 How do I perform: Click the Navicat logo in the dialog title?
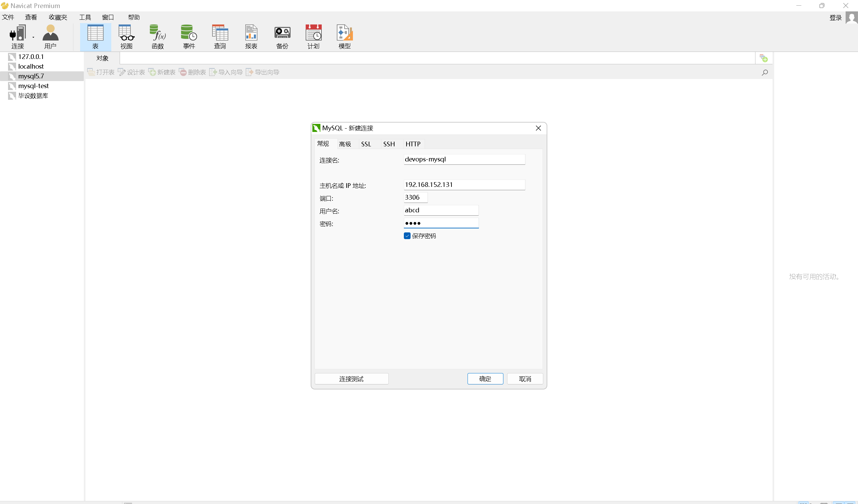pyautogui.click(x=316, y=128)
